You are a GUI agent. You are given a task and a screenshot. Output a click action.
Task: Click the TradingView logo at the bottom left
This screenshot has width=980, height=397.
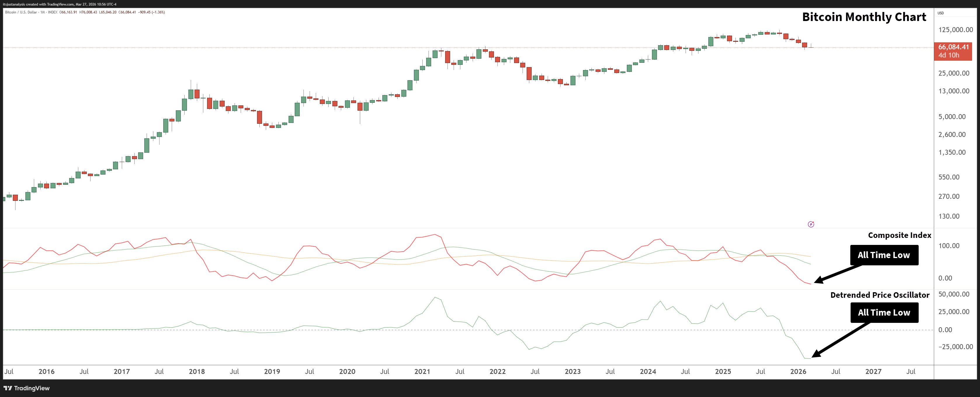(27, 388)
